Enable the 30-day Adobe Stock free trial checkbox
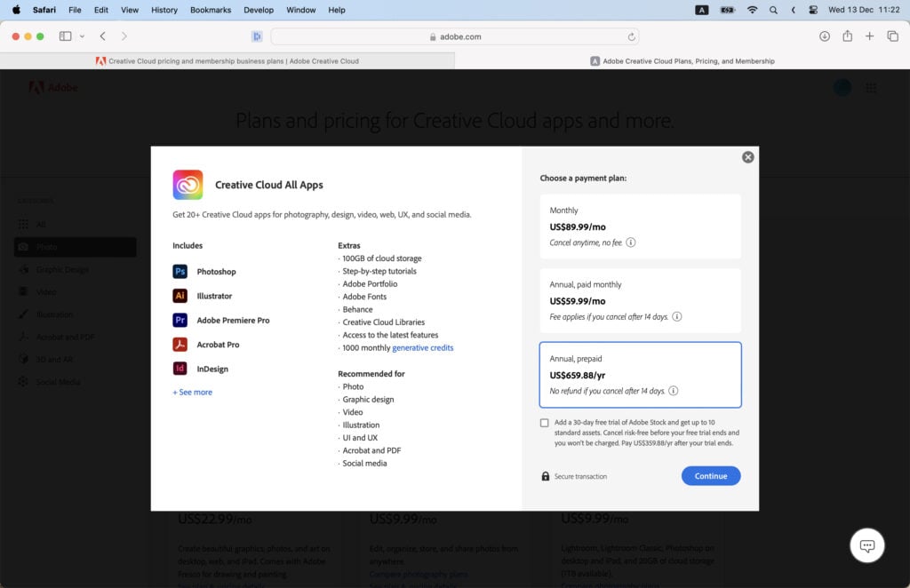This screenshot has height=588, width=910. pyautogui.click(x=544, y=423)
